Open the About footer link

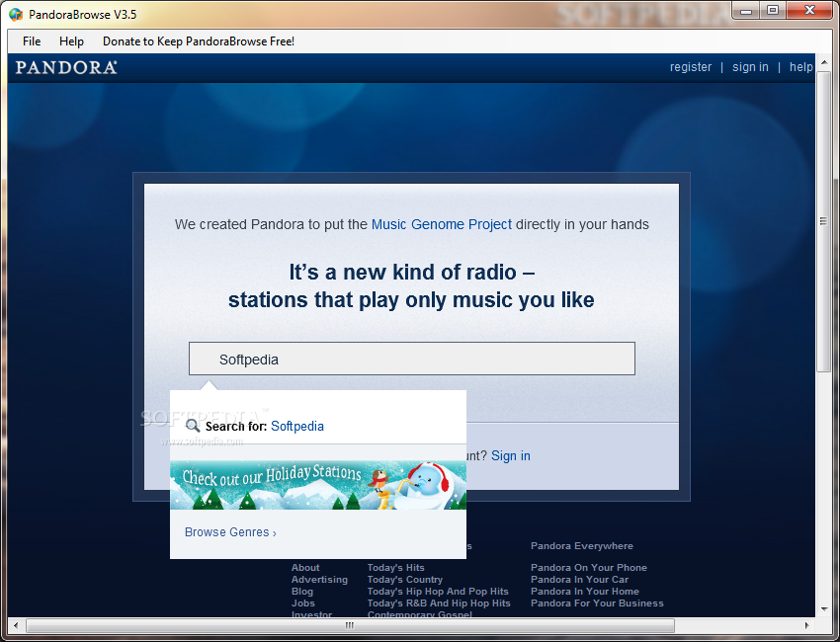pos(305,568)
